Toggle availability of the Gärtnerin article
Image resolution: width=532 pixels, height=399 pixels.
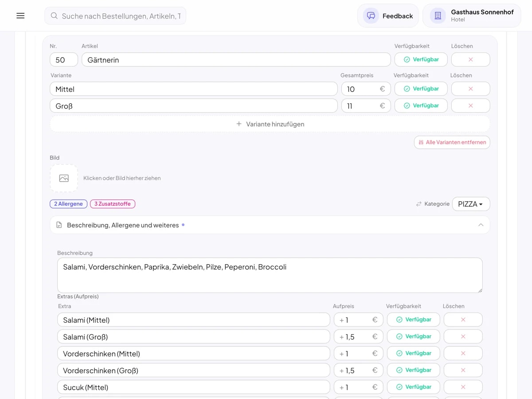point(421,59)
